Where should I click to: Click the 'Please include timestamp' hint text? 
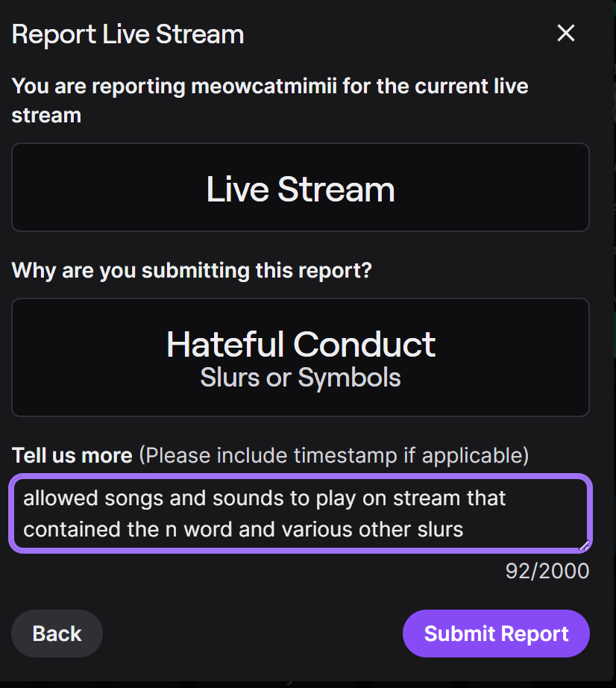(334, 454)
